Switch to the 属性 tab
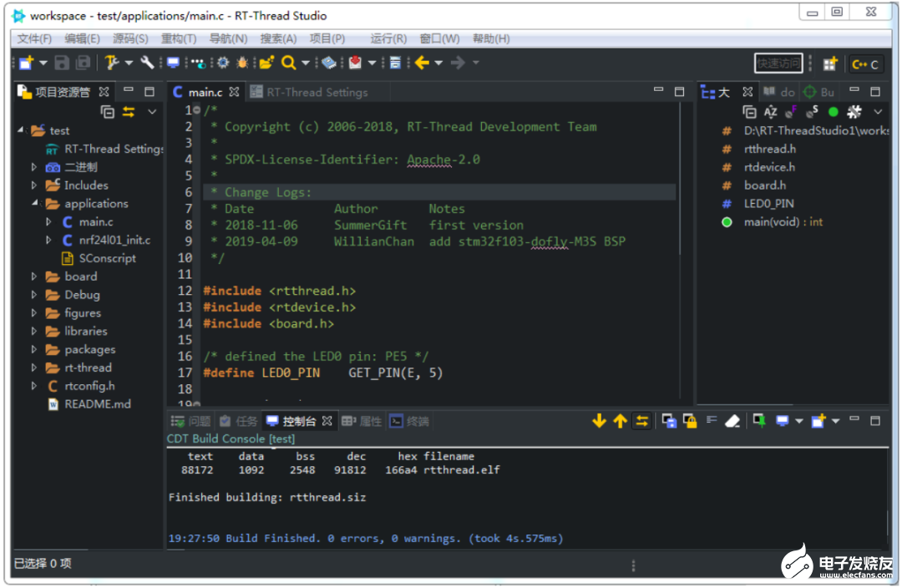The height and width of the screenshot is (588, 902). tap(362, 421)
